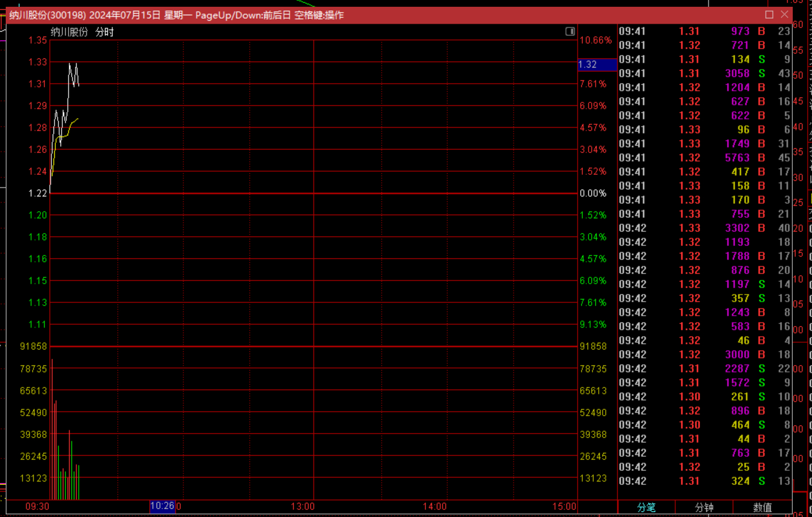The height and width of the screenshot is (517, 812).
Task: Close the 纳川股份 intraday chart window
Action: [784, 15]
